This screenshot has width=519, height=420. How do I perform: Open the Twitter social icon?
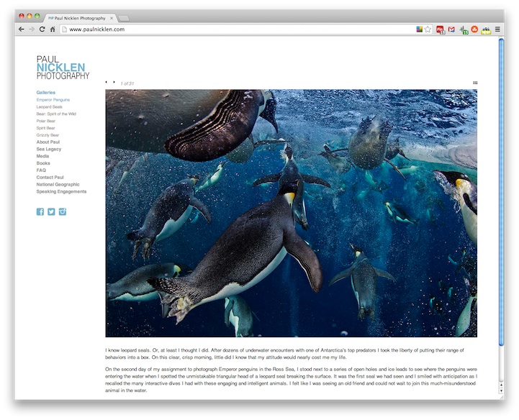click(51, 211)
